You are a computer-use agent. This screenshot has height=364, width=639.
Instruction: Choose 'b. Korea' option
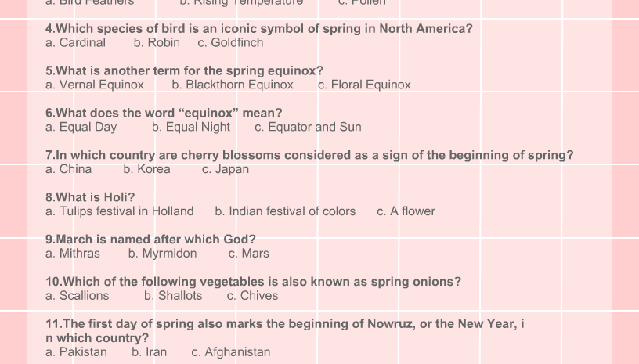coord(146,169)
